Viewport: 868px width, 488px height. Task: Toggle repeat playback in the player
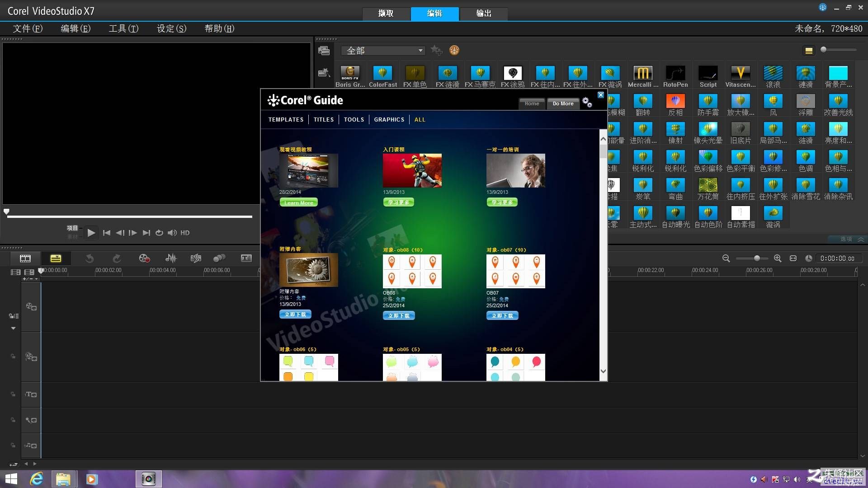[x=159, y=233]
